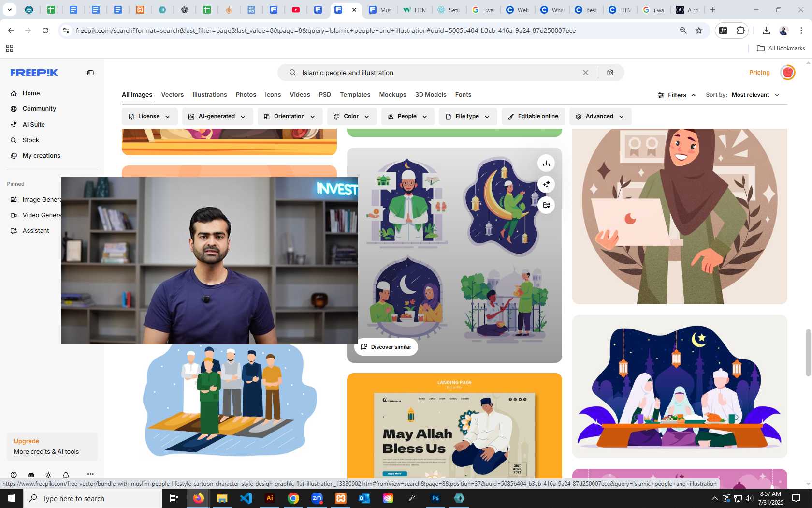Expand the Orientation filter dropdown
Screen dimensions: 812x508
tap(290, 117)
